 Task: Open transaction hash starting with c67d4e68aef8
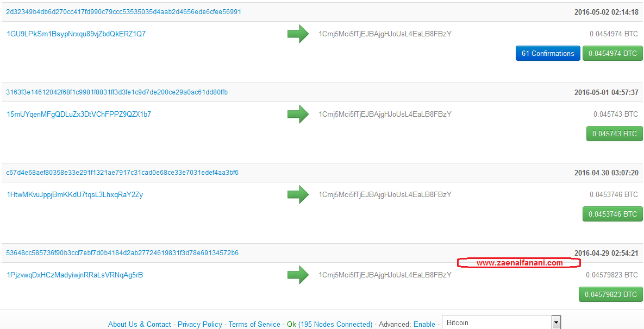(122, 173)
